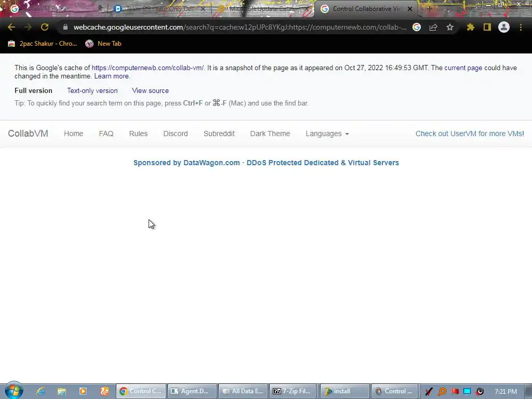
Task: Open the Discord navbar link
Action: pos(176,134)
